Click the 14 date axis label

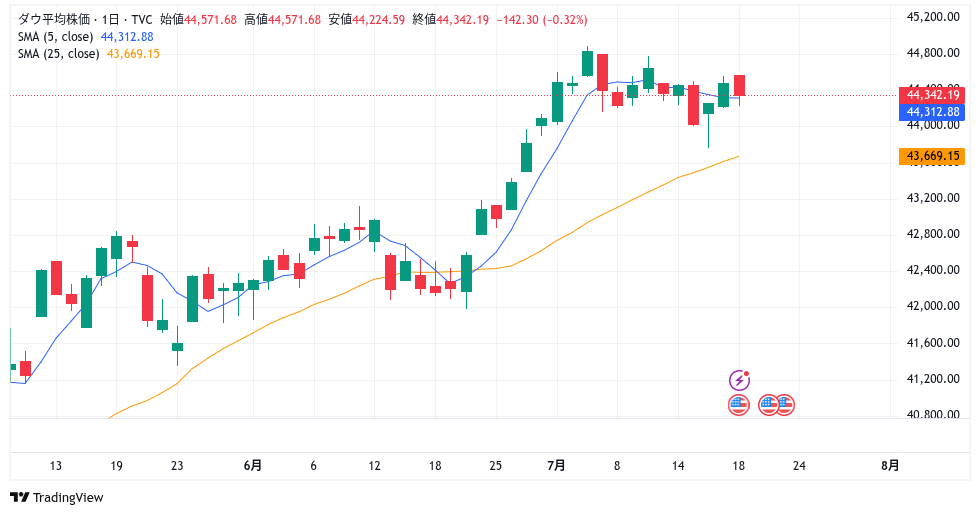pyautogui.click(x=678, y=466)
